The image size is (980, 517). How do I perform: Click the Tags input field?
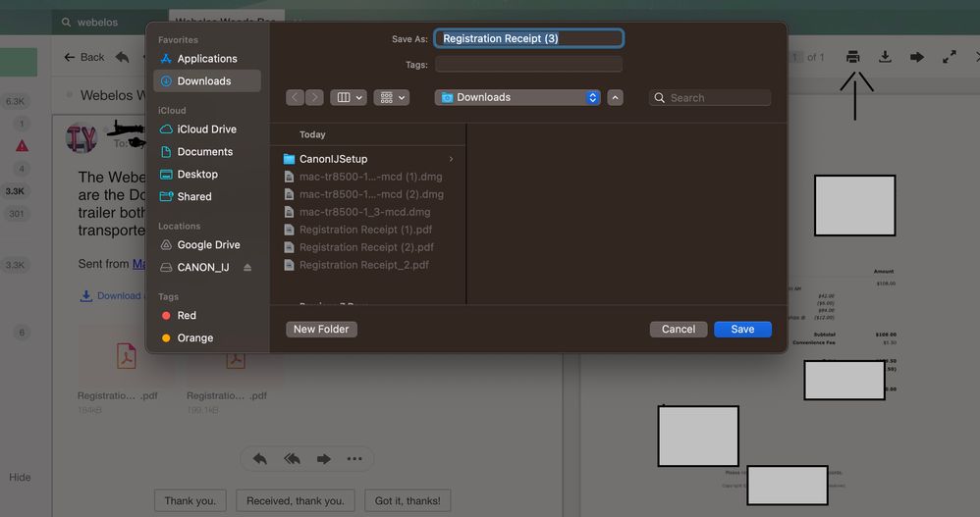[528, 65]
